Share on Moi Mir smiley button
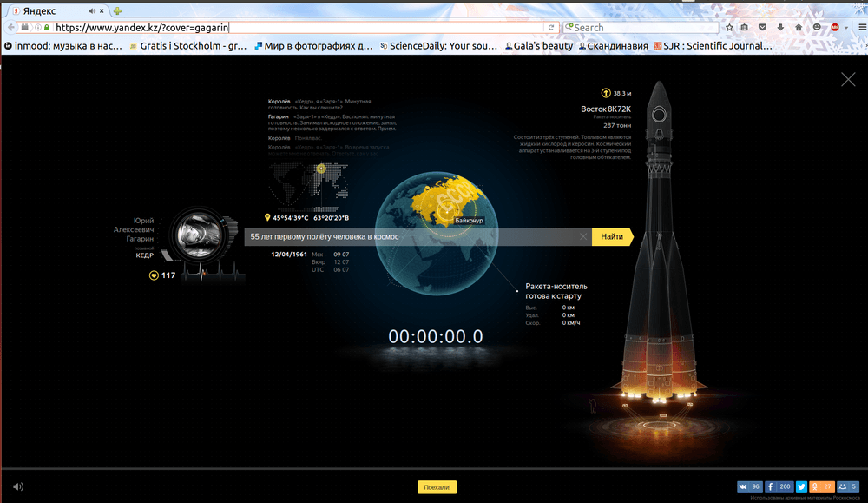This screenshot has width=868, height=503. click(848, 486)
